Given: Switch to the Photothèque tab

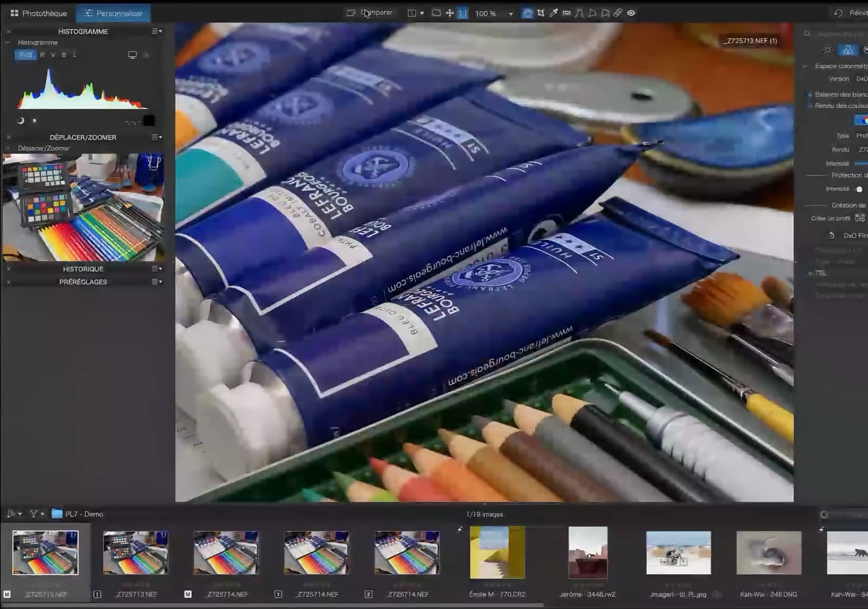Looking at the screenshot, I should 38,13.
